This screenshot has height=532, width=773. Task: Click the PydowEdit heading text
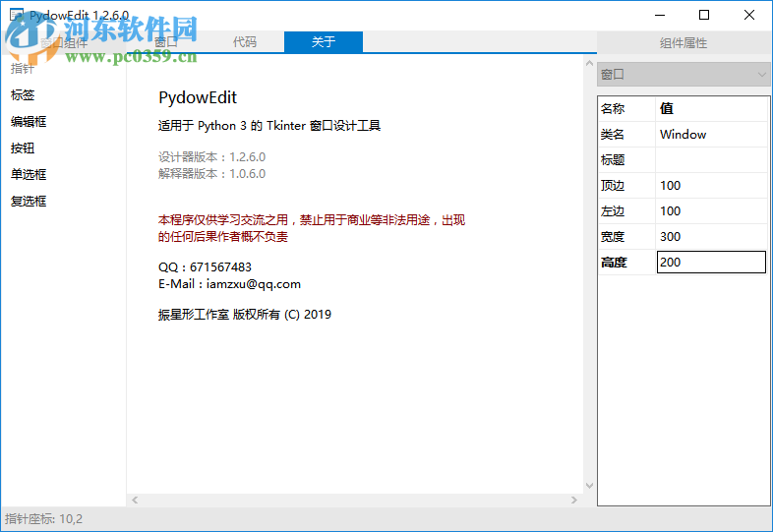198,97
